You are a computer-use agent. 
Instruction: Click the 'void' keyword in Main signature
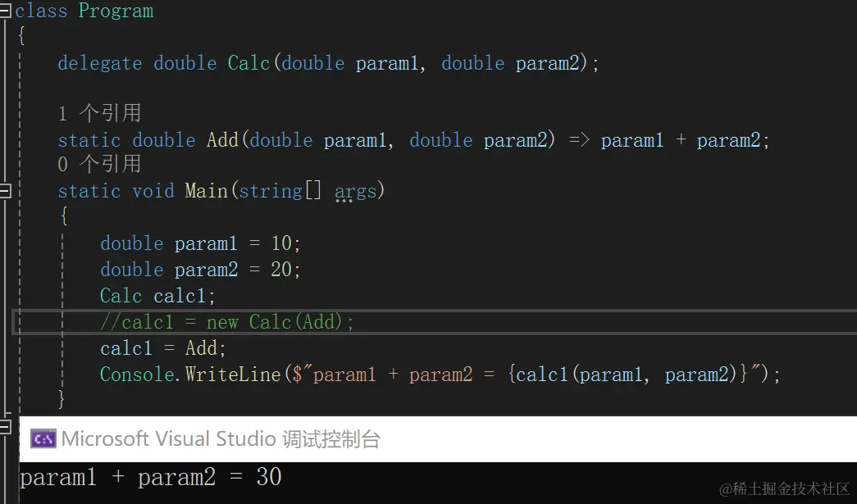(x=153, y=191)
